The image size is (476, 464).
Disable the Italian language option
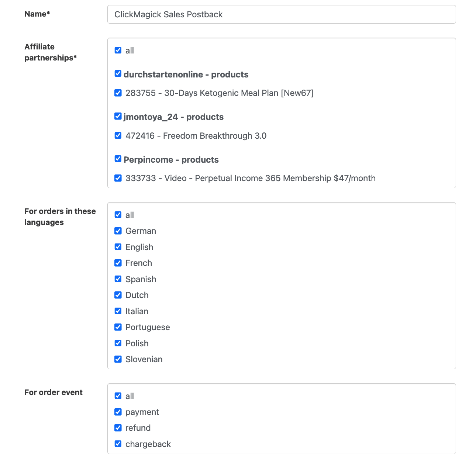pyautogui.click(x=118, y=311)
